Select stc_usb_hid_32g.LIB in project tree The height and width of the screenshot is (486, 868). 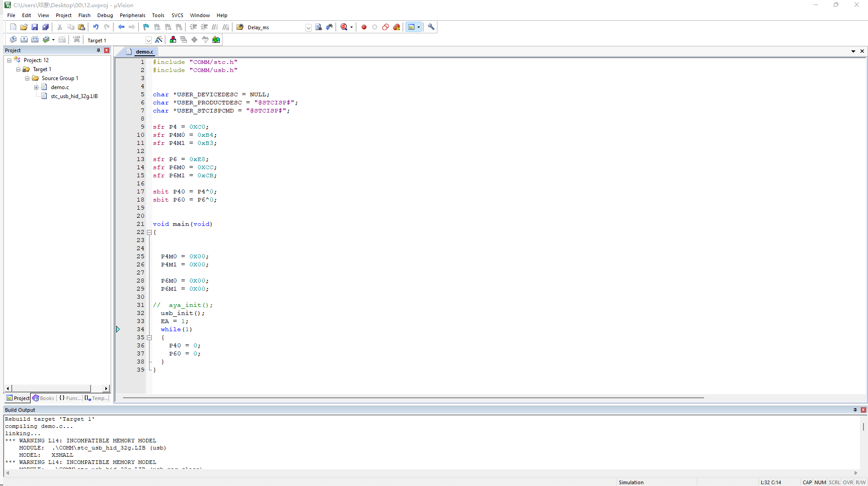point(74,96)
